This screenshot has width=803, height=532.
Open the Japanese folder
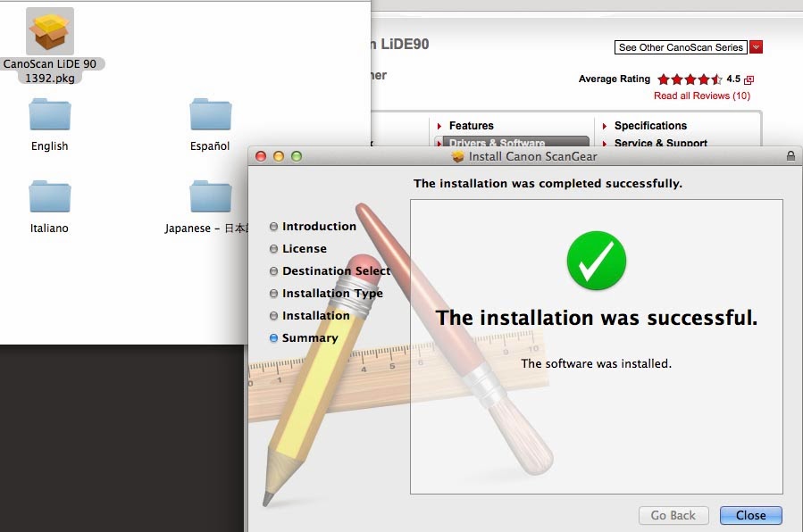tap(211, 196)
